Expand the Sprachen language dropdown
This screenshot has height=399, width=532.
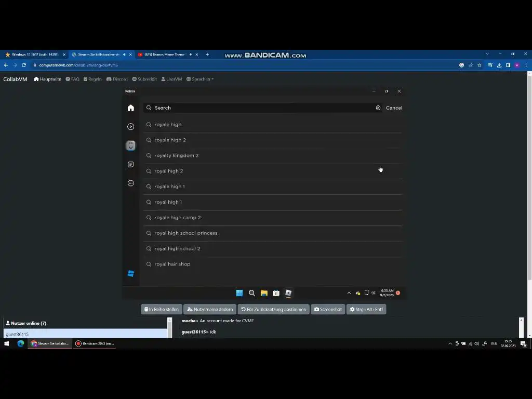(x=200, y=79)
